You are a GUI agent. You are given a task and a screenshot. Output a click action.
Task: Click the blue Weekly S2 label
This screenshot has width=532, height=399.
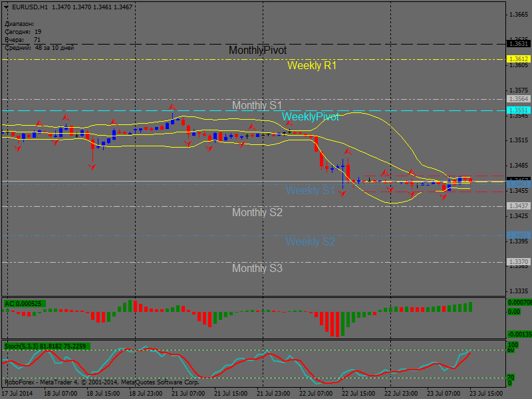click(x=311, y=241)
